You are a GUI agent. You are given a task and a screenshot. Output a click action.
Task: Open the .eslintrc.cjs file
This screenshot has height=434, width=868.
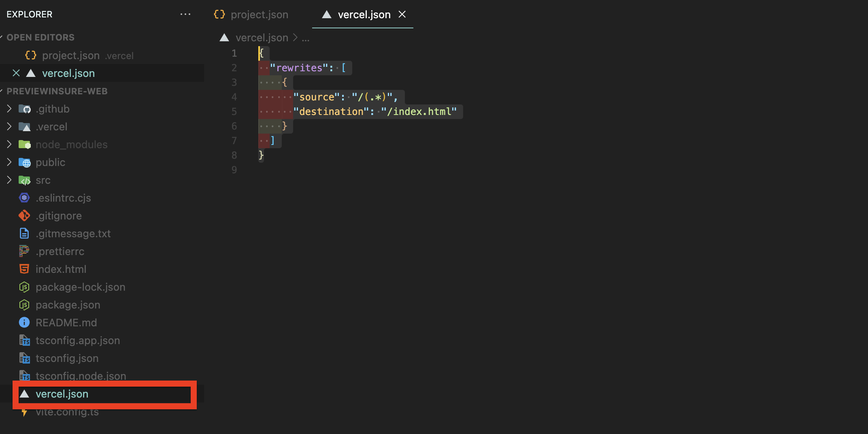pyautogui.click(x=63, y=198)
